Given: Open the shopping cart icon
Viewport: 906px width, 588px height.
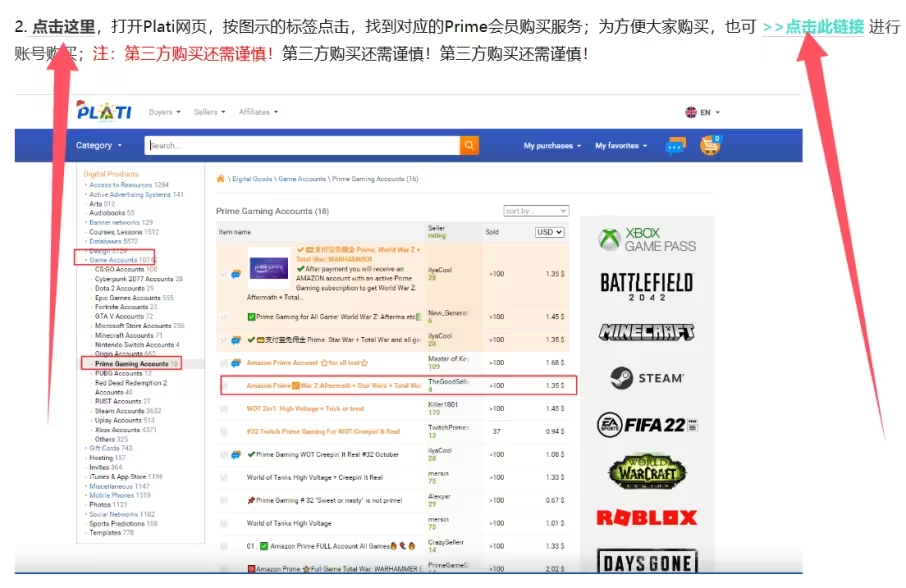Looking at the screenshot, I should click(710, 145).
